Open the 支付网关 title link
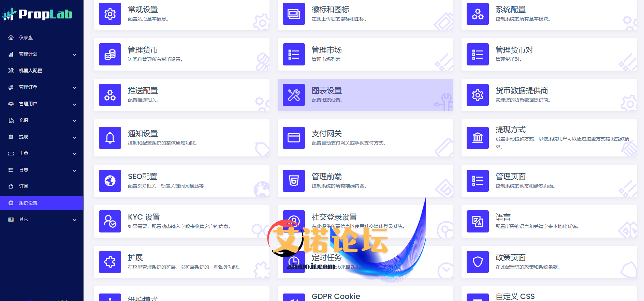This screenshot has width=644, height=301. coord(327,134)
